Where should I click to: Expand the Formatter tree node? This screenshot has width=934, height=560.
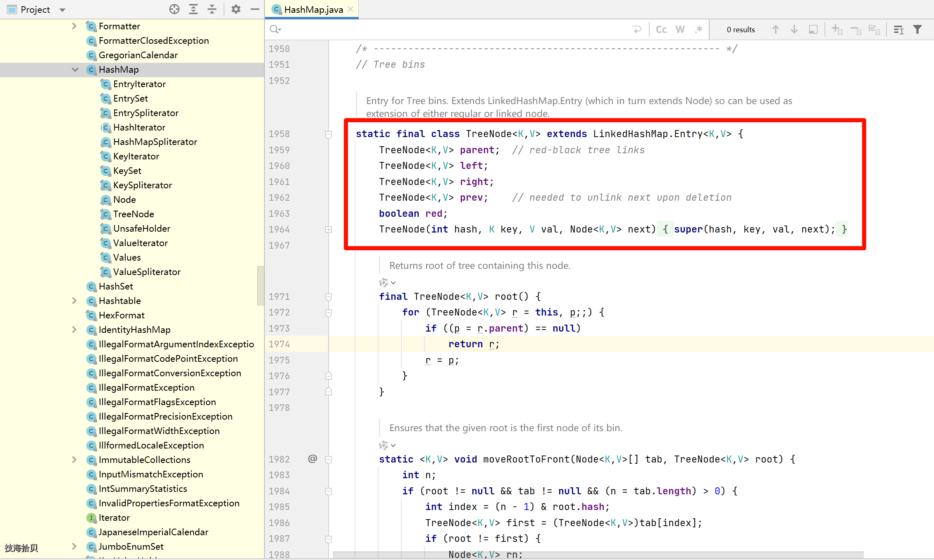point(74,26)
